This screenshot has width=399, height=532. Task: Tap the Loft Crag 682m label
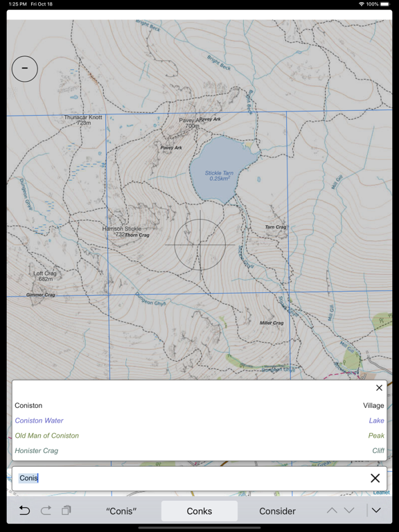(x=45, y=276)
